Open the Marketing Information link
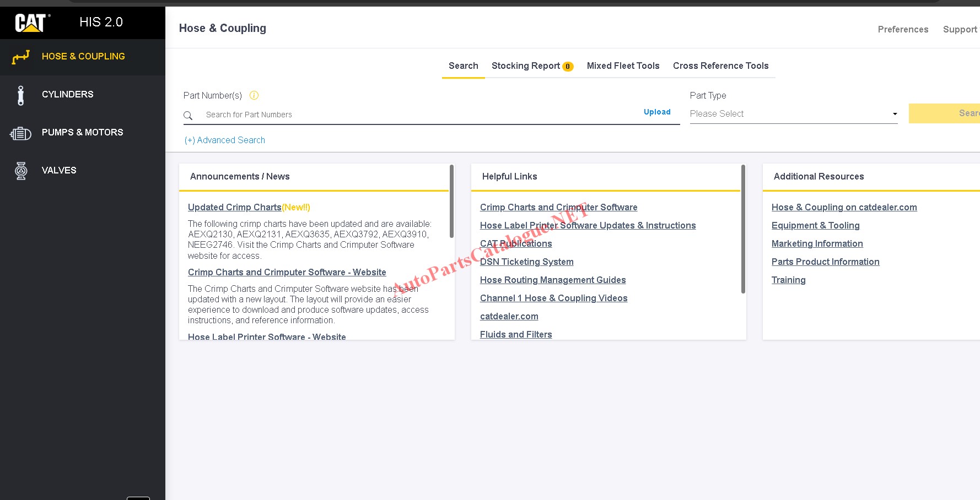Image resolution: width=980 pixels, height=500 pixels. 817,243
